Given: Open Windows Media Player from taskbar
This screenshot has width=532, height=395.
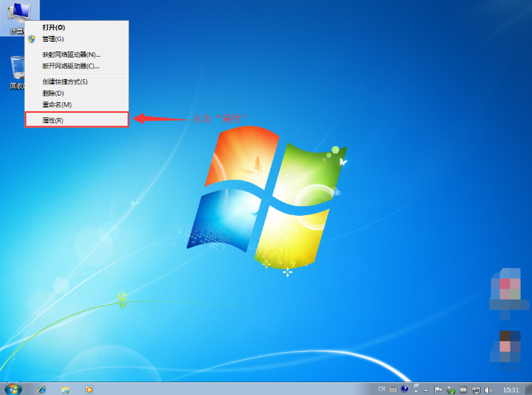Looking at the screenshot, I should point(90,389).
